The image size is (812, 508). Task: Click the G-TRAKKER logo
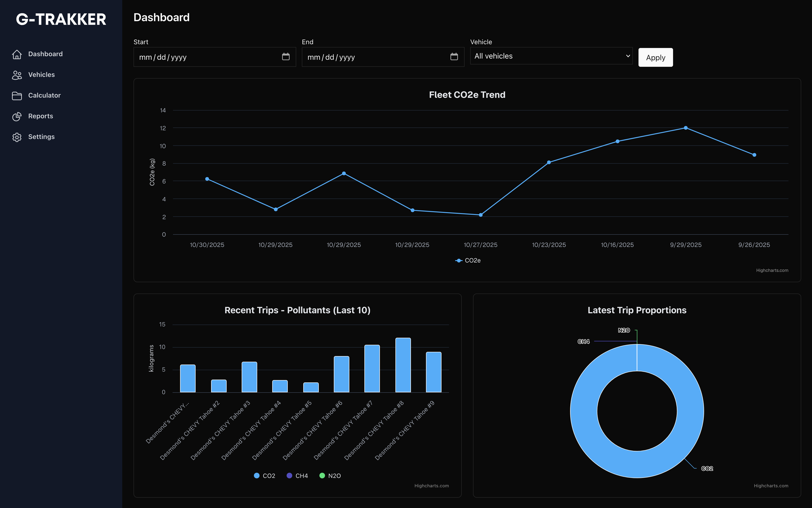61,19
